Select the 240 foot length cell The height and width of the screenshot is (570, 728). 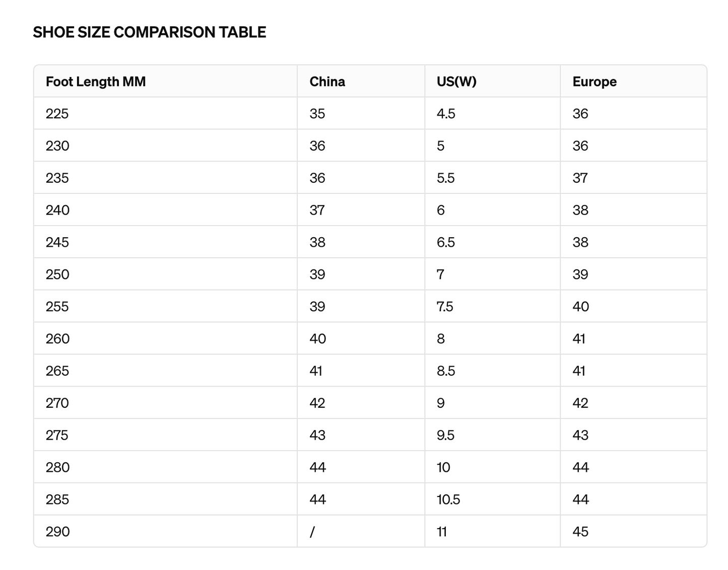pos(165,210)
